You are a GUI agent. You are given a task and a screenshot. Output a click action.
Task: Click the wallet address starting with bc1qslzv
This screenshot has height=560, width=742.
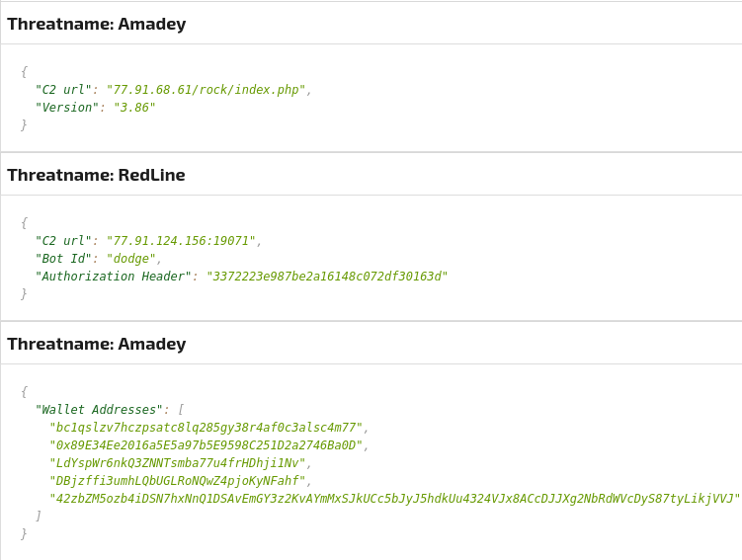(206, 428)
